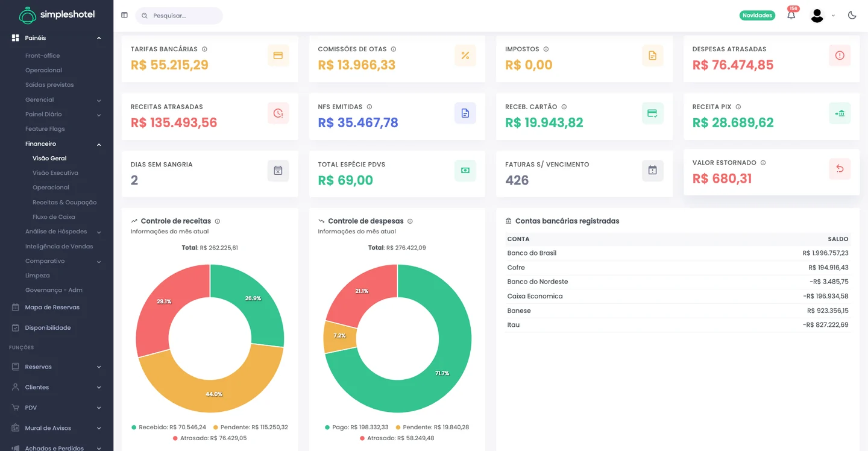868x451 pixels.
Task: Click the Receb. Cartão card icon
Action: pos(652,113)
